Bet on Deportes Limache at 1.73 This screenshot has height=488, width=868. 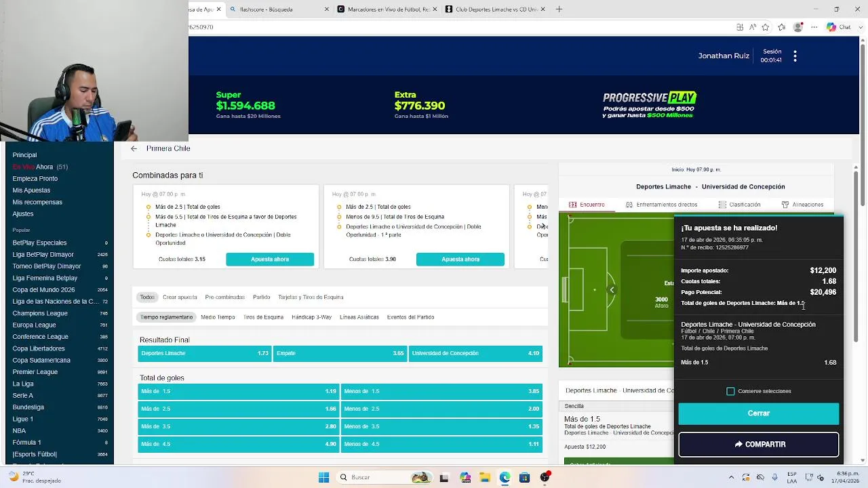204,353
